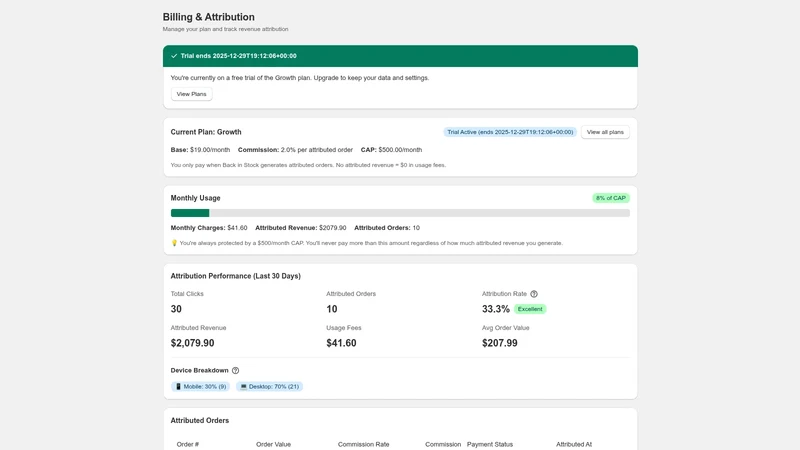Click the Commission Rate column header
This screenshot has height=450, width=800.
tap(363, 444)
